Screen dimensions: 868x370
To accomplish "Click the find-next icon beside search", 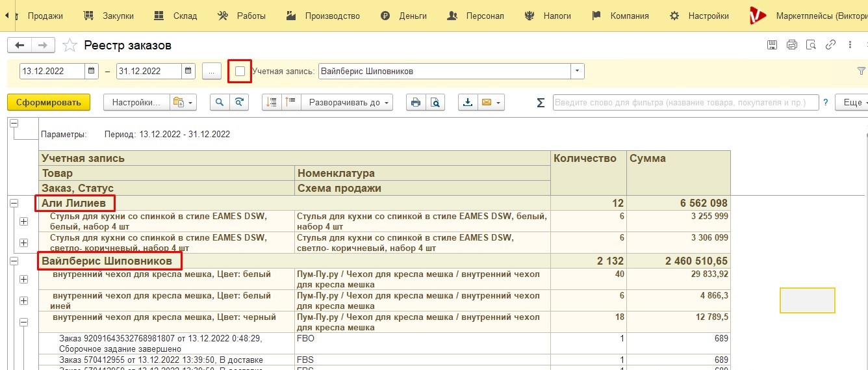I will coord(239,102).
